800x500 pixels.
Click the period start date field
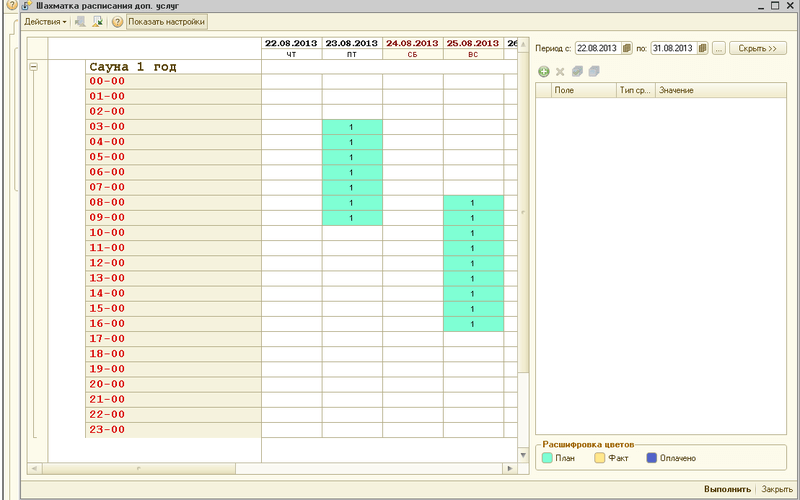coord(597,48)
